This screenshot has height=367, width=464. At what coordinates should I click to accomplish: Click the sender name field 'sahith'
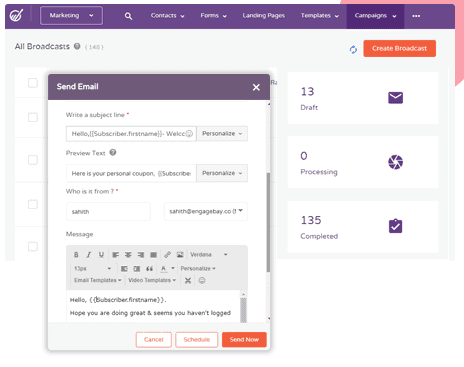coord(108,211)
